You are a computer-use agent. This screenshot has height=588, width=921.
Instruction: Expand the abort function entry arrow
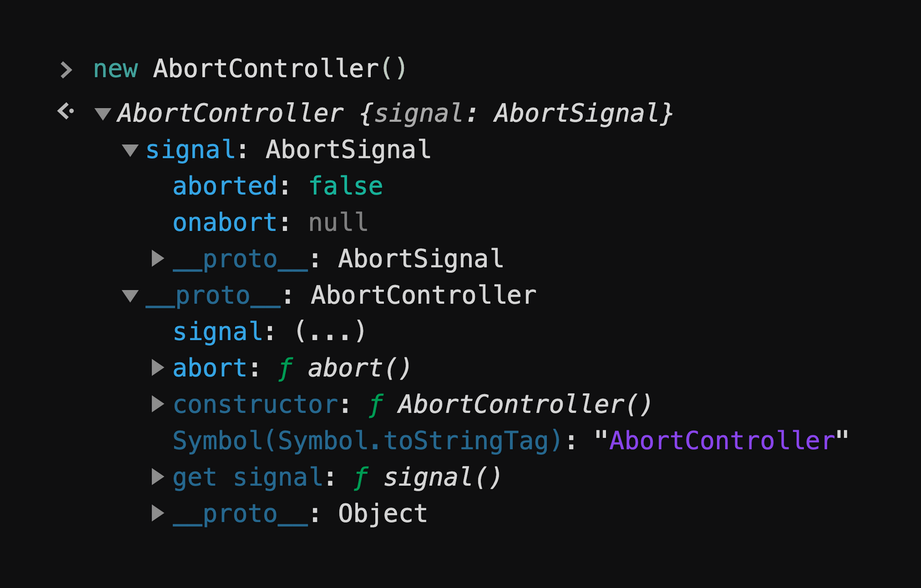pos(158,368)
